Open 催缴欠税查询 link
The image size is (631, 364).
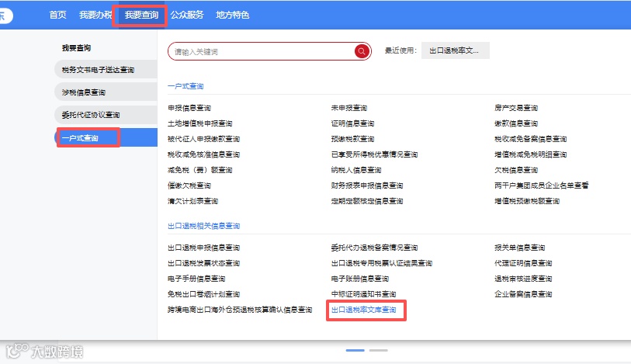189,185
